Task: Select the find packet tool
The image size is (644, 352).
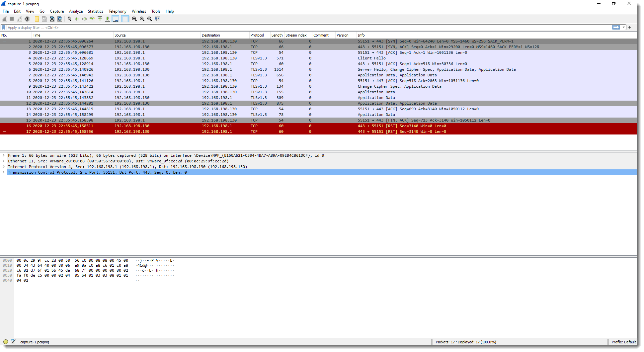Action: point(69,19)
